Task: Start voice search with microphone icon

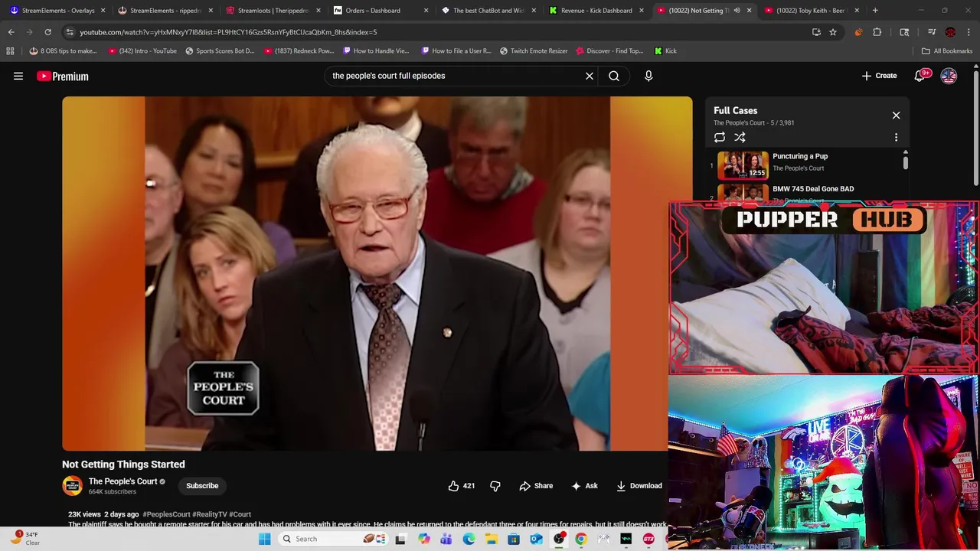Action: tap(648, 76)
